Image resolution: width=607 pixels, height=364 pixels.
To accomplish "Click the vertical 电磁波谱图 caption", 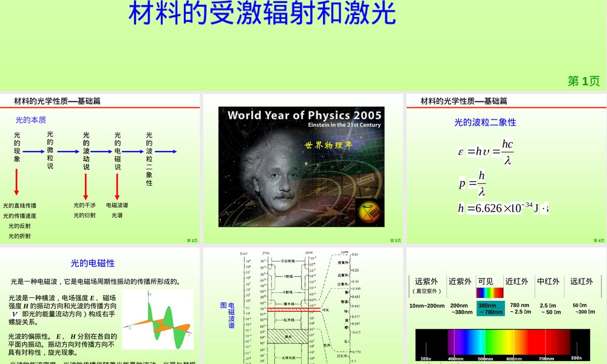I will click(x=228, y=315).
